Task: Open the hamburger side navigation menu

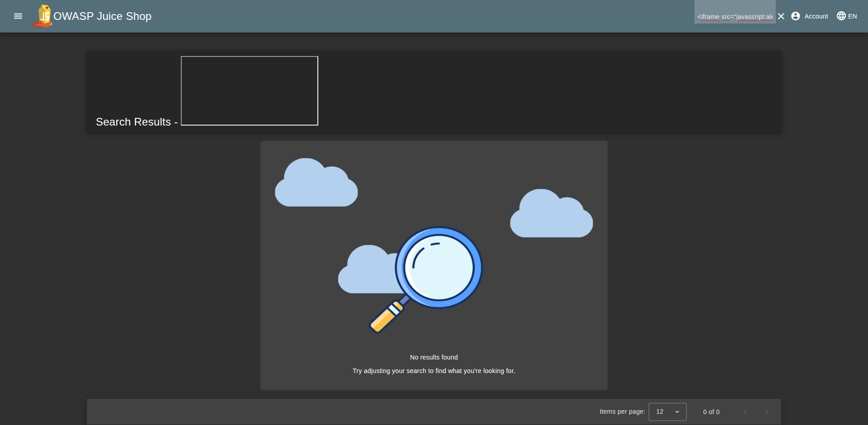Action: coord(18,16)
